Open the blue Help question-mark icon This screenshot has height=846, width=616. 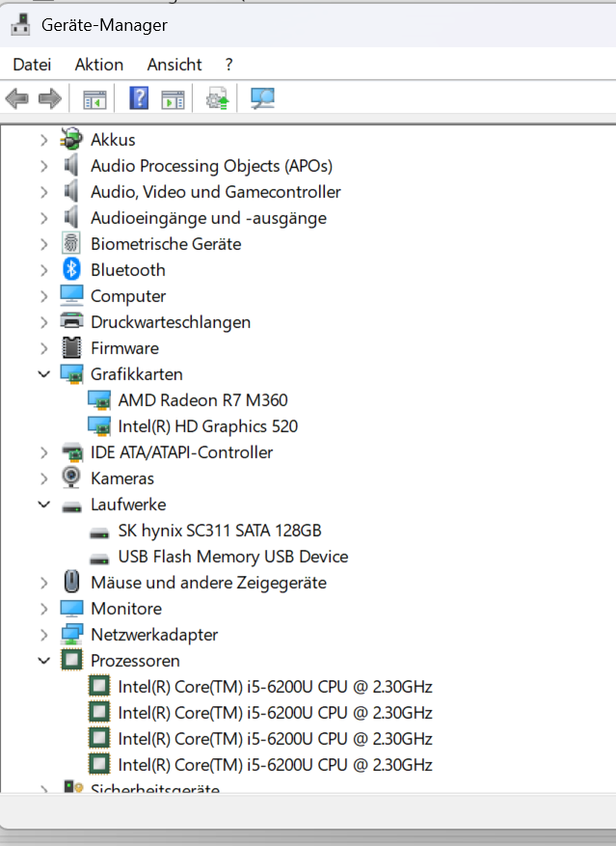click(139, 98)
